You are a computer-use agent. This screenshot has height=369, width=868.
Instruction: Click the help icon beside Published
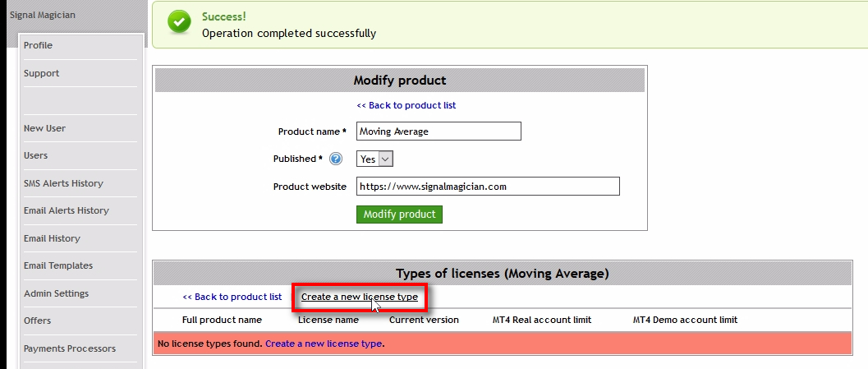(335, 159)
